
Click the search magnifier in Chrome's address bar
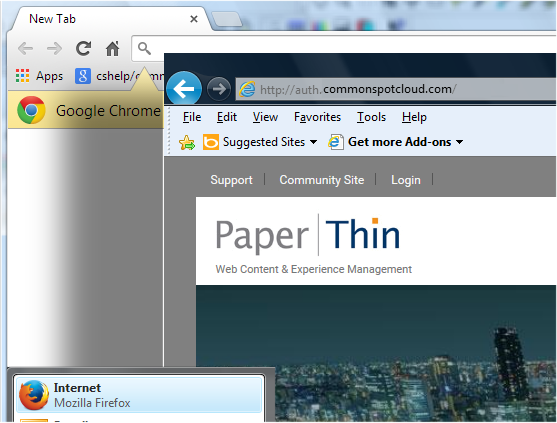[x=144, y=48]
